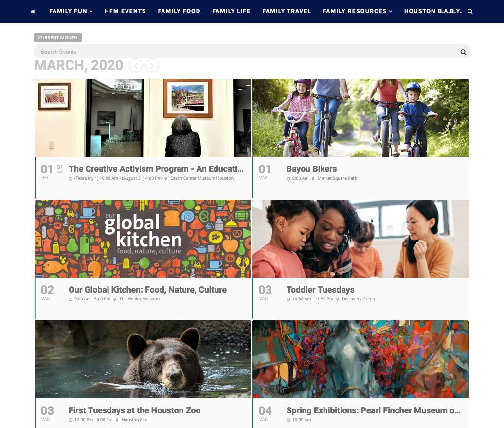Go to next month arrow
Image resolution: width=504 pixels, height=428 pixels.
click(152, 66)
